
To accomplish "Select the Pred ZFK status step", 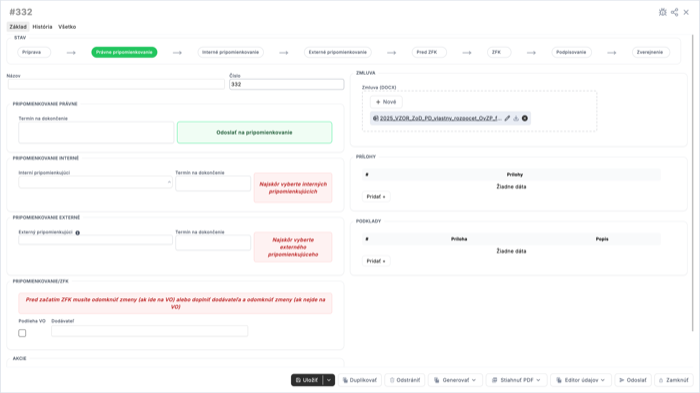I will pyautogui.click(x=429, y=52).
